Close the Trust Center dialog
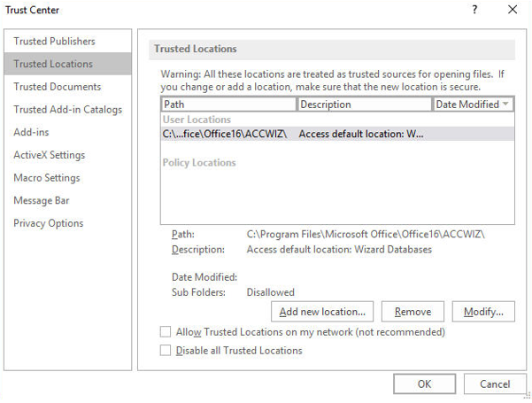Viewport: 532px width, 403px height. point(513,10)
